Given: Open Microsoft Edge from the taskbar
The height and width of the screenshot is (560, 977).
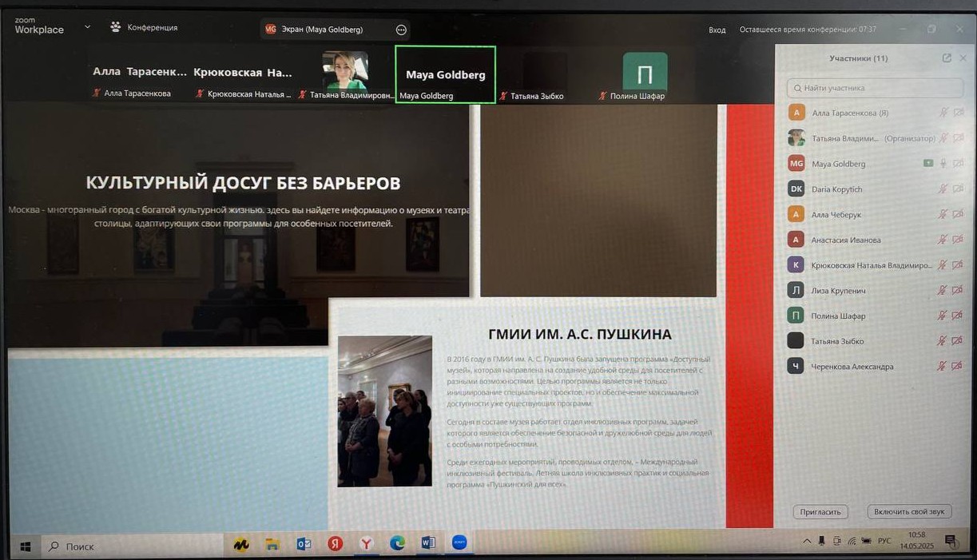Looking at the screenshot, I should point(397,544).
